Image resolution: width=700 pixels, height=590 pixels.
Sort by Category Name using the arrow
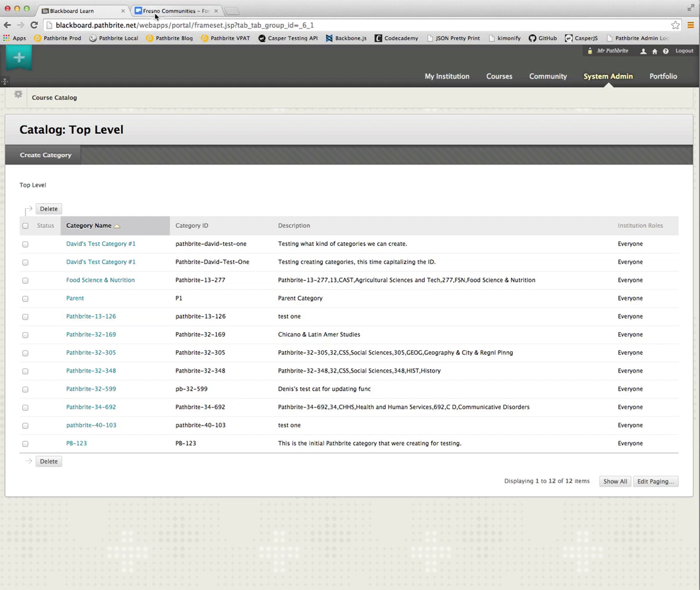tap(117, 226)
